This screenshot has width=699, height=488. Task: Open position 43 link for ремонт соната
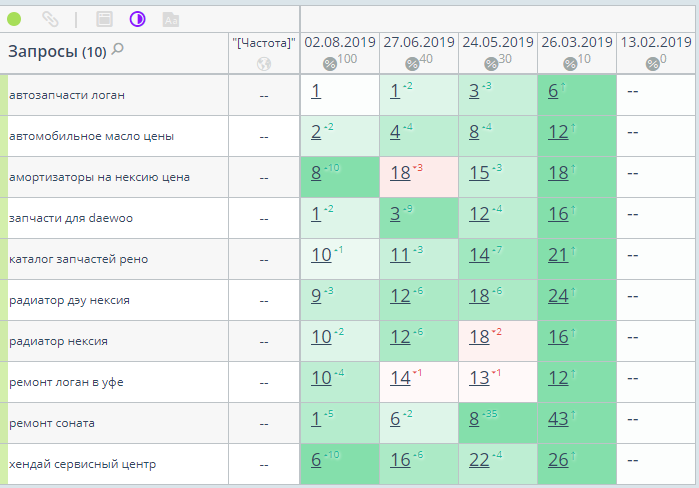click(x=558, y=419)
